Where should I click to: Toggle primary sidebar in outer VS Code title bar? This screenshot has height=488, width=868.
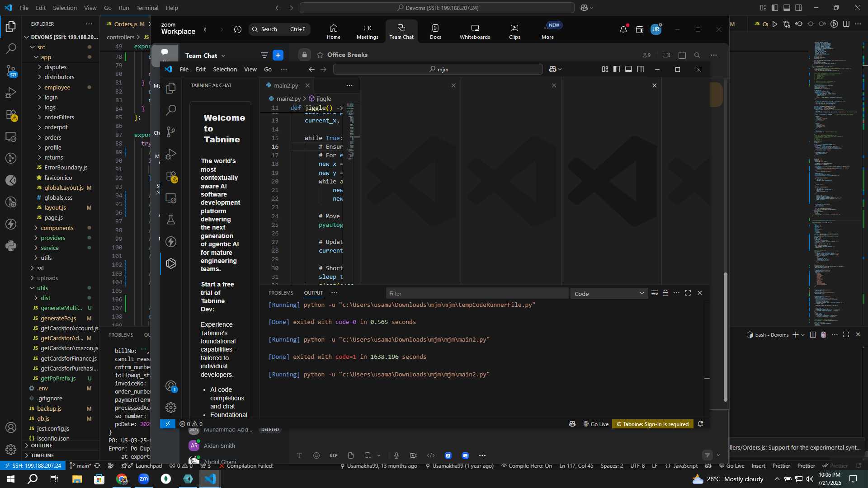[775, 8]
